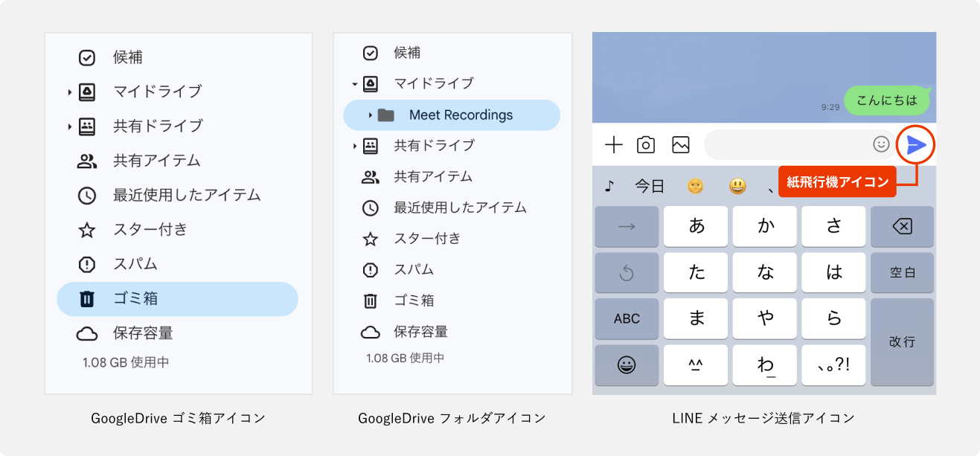Viewport: 980px width, 456px height.
Task: Tap the ^_^ emoticon key
Action: click(696, 365)
